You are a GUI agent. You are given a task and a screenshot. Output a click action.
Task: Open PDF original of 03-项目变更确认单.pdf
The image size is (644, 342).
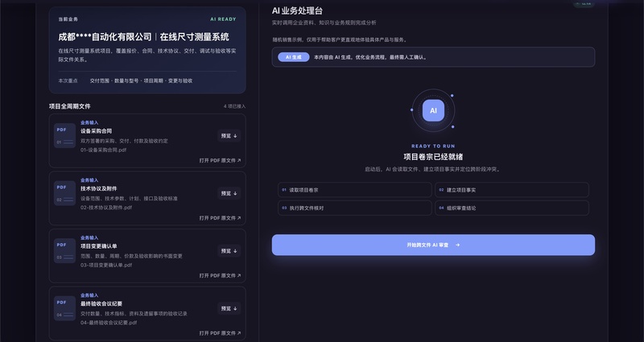[220, 275]
